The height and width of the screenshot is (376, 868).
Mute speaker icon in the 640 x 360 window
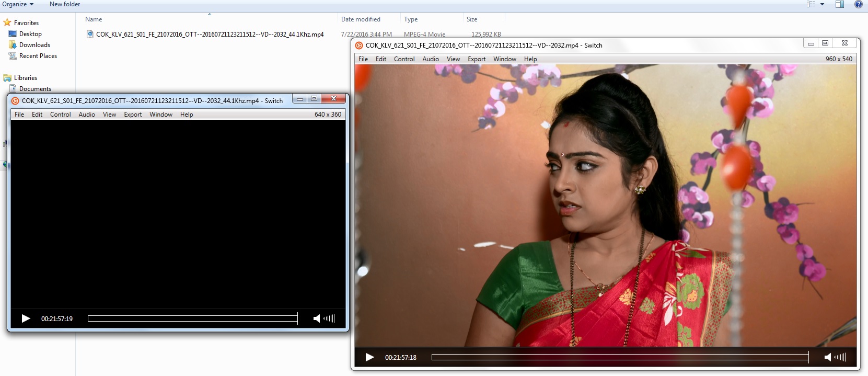click(x=316, y=318)
